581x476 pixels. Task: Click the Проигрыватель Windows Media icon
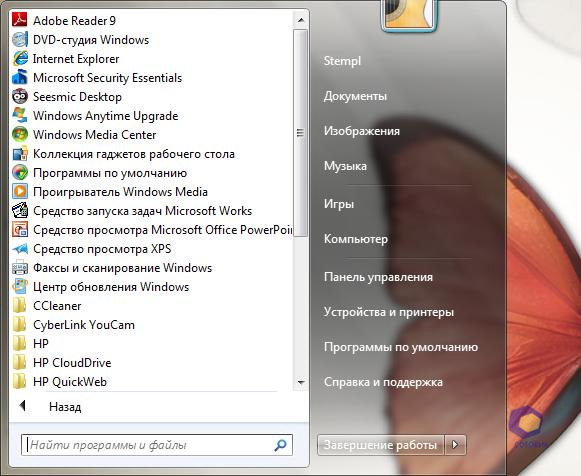coord(20,192)
